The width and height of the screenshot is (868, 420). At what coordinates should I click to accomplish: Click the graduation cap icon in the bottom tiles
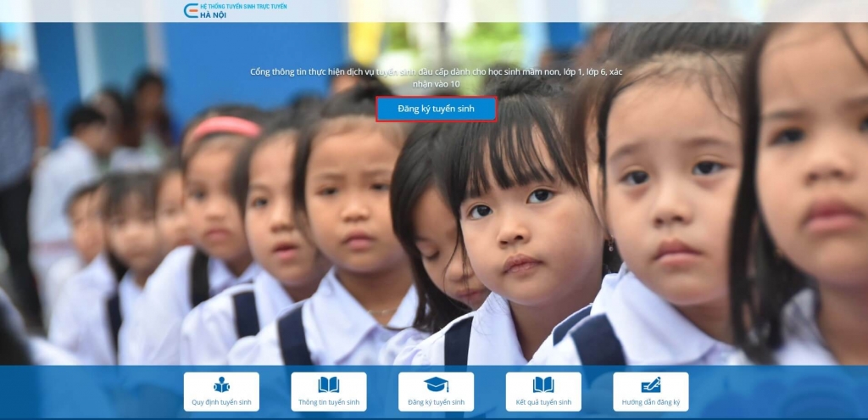point(436,384)
